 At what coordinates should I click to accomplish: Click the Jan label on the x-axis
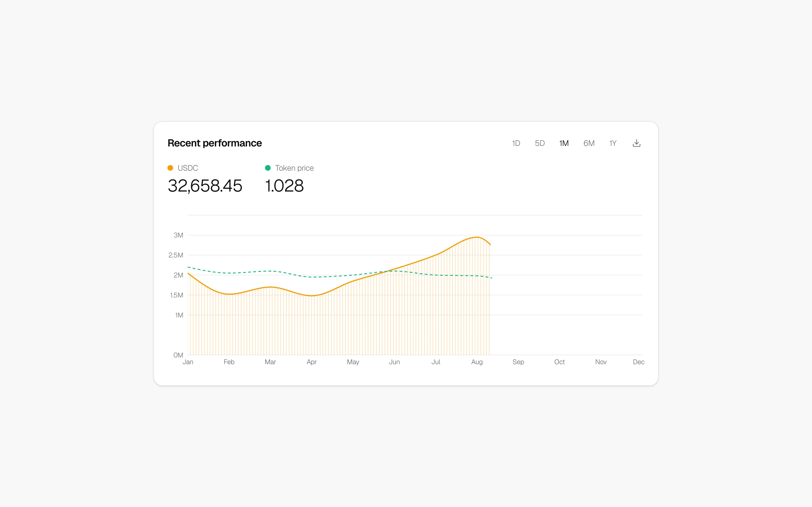[188, 362]
